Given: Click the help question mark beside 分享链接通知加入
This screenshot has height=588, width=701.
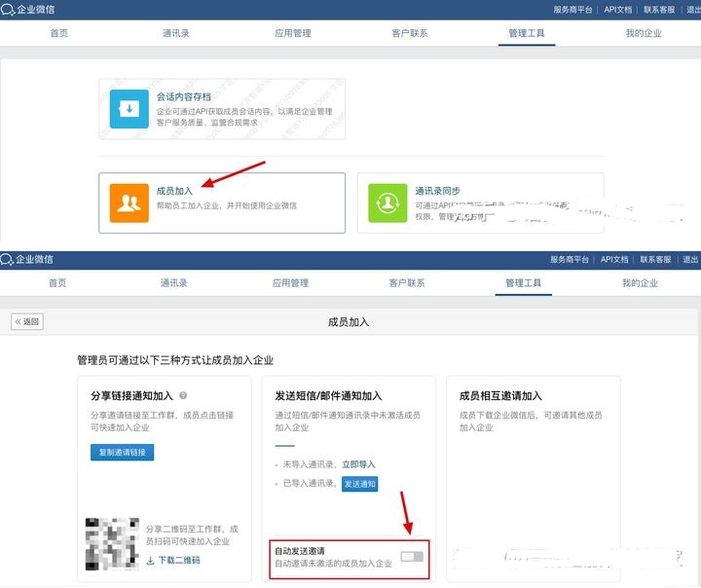Looking at the screenshot, I should (x=183, y=396).
